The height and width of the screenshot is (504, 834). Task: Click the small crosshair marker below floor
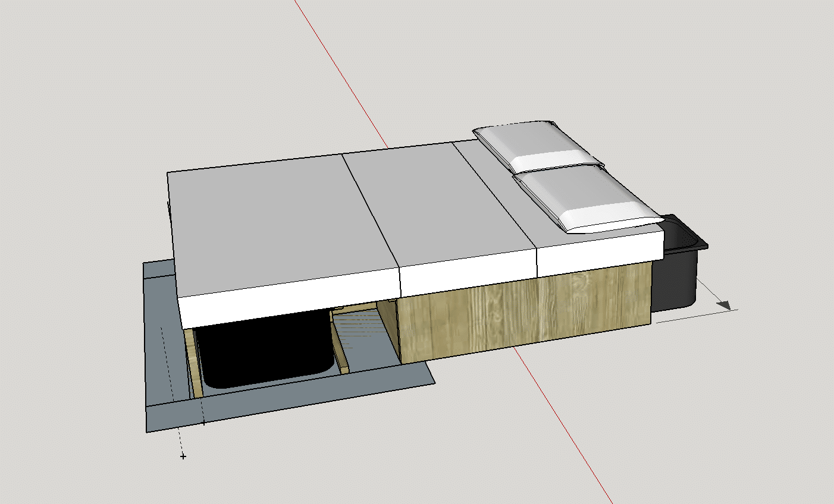pyautogui.click(x=183, y=456)
